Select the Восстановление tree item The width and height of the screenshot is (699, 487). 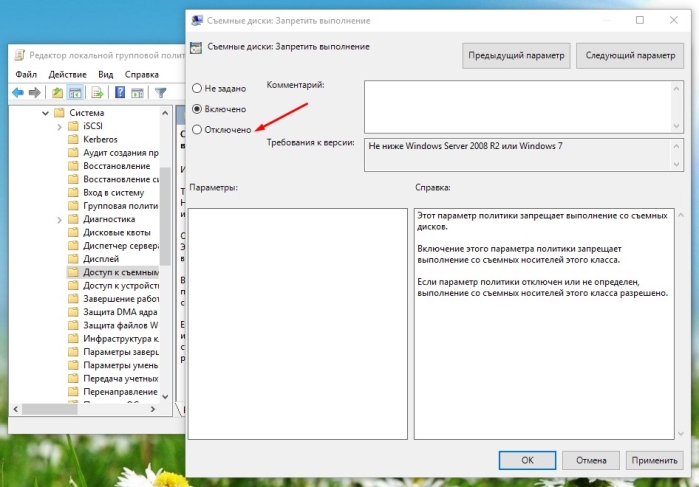(x=116, y=166)
